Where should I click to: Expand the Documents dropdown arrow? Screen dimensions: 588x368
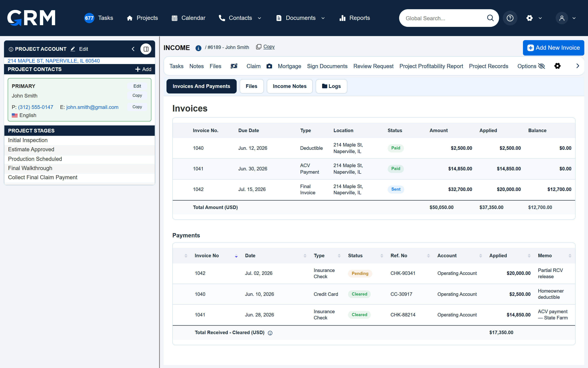323,18
